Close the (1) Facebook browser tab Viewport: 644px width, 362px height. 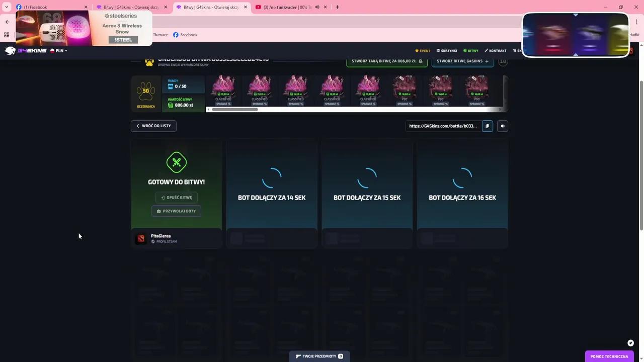tap(86, 7)
